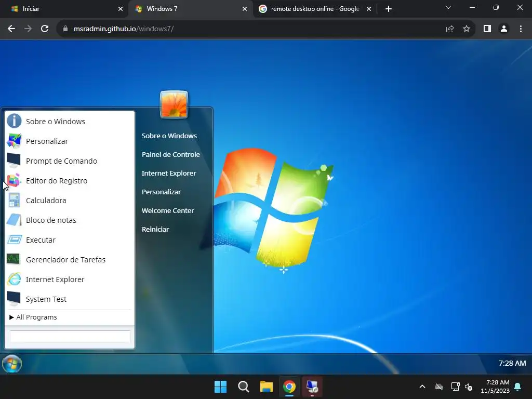Open Sobre o Windows in right pane

[x=169, y=136]
